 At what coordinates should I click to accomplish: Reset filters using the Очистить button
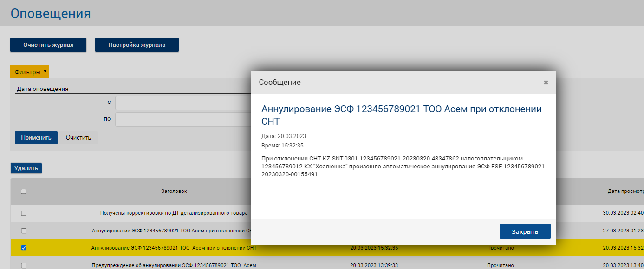tap(78, 138)
